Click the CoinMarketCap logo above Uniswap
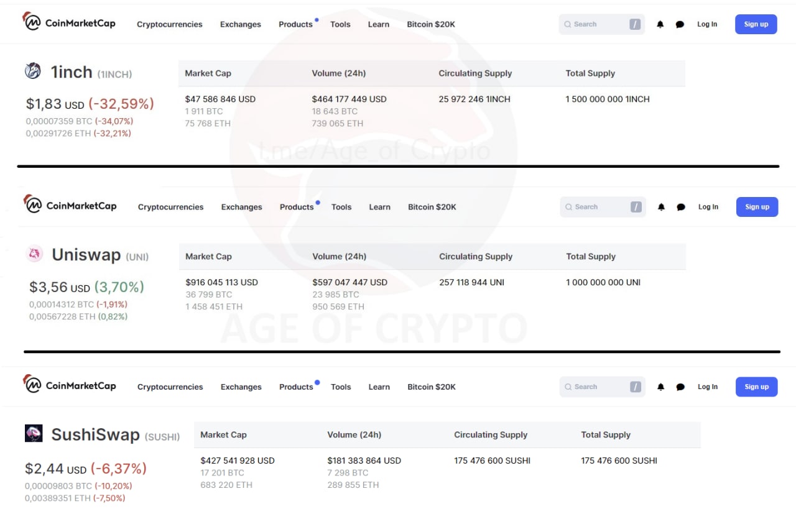 pos(70,204)
